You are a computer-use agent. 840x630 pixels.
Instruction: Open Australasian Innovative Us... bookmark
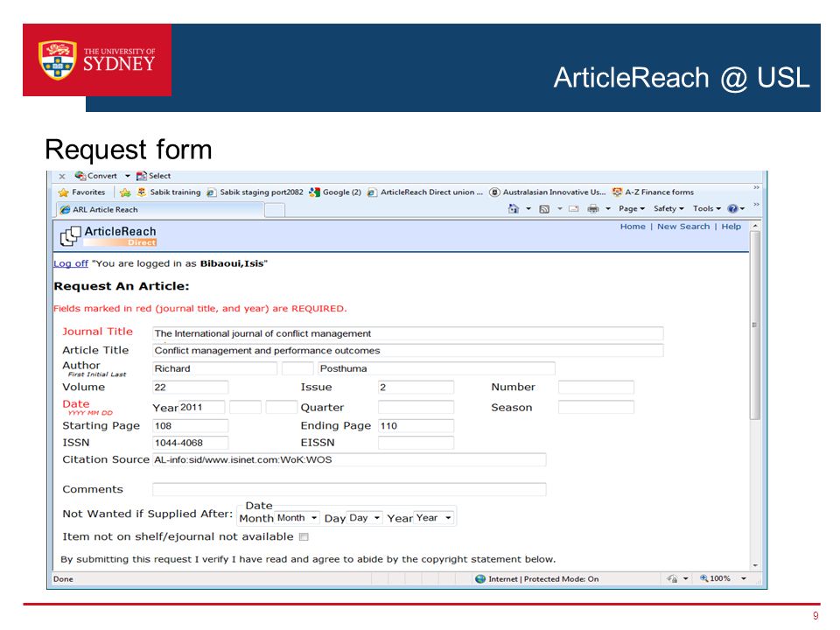(548, 192)
